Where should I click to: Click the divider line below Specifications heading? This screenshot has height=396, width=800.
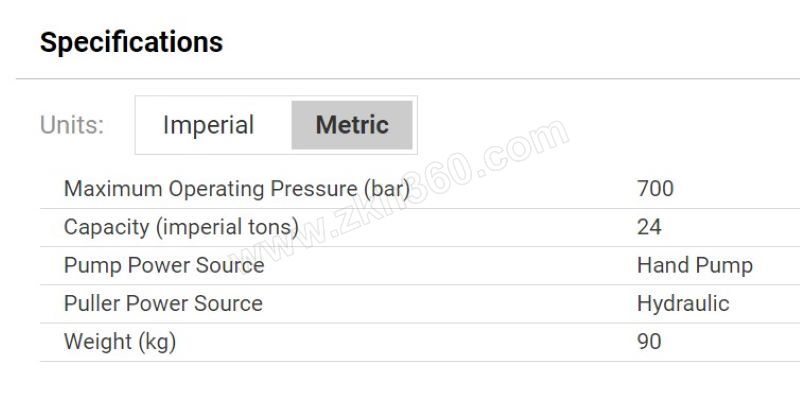[x=408, y=79]
